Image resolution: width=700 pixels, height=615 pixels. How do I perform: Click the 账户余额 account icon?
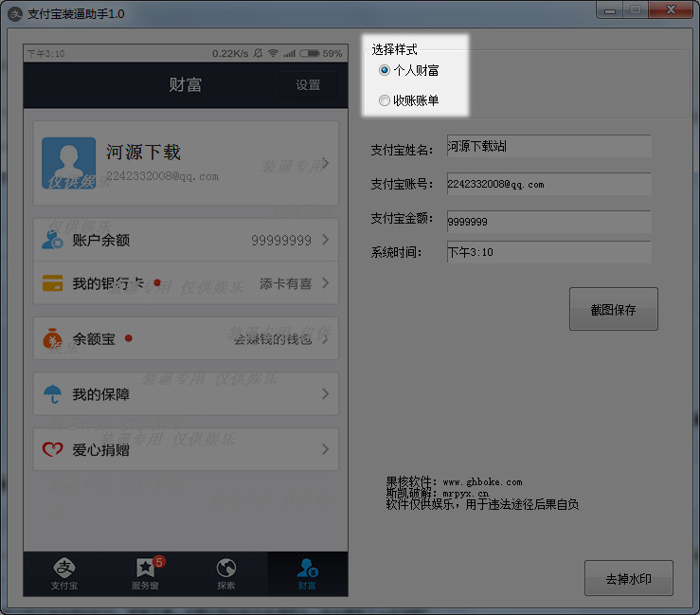point(52,240)
